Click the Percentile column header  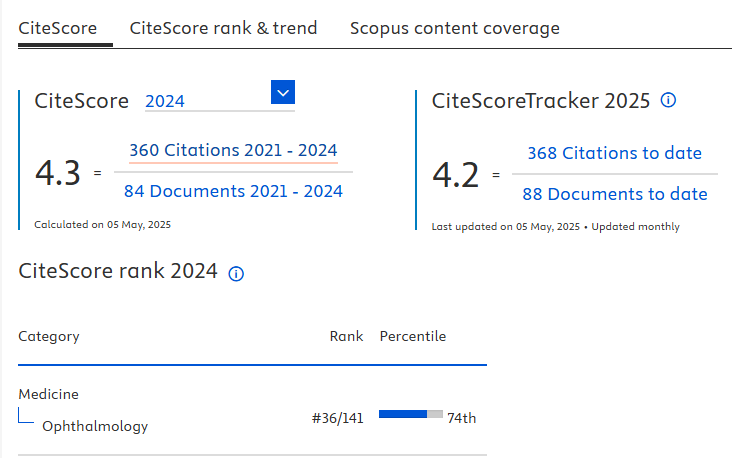coord(413,336)
